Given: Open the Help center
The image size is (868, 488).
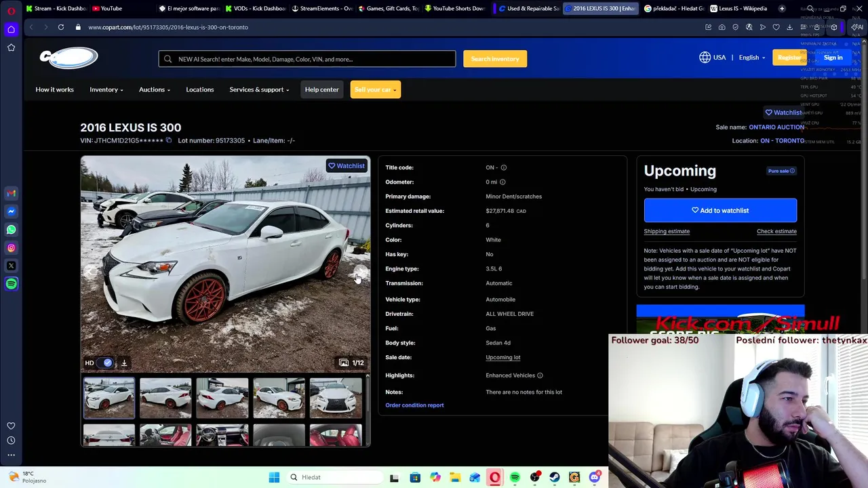Looking at the screenshot, I should click(321, 89).
